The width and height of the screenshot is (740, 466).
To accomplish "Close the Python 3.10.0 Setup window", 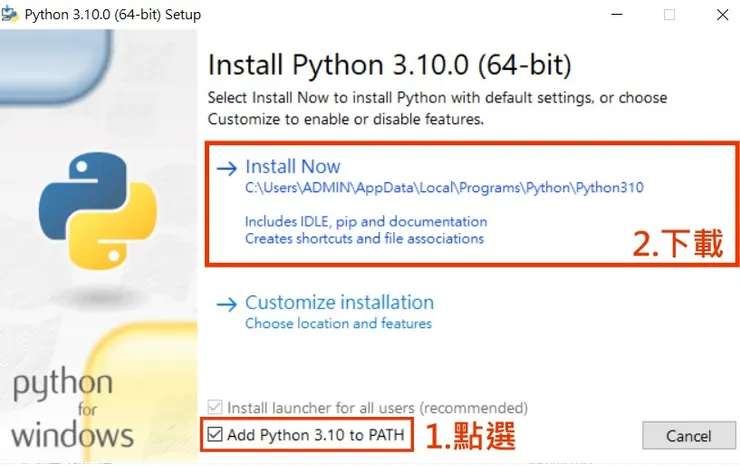I will [x=722, y=15].
